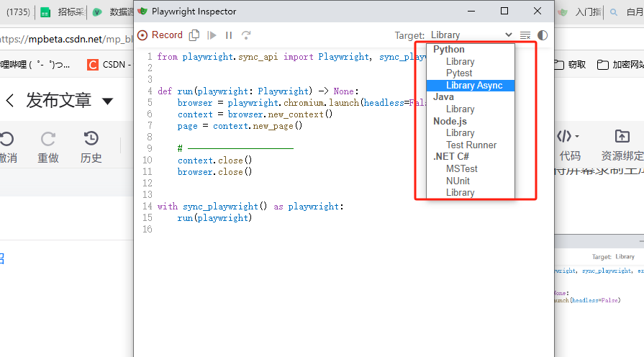644x357 pixels.
Task: Copy generated code to clipboard icon
Action: pos(194,35)
